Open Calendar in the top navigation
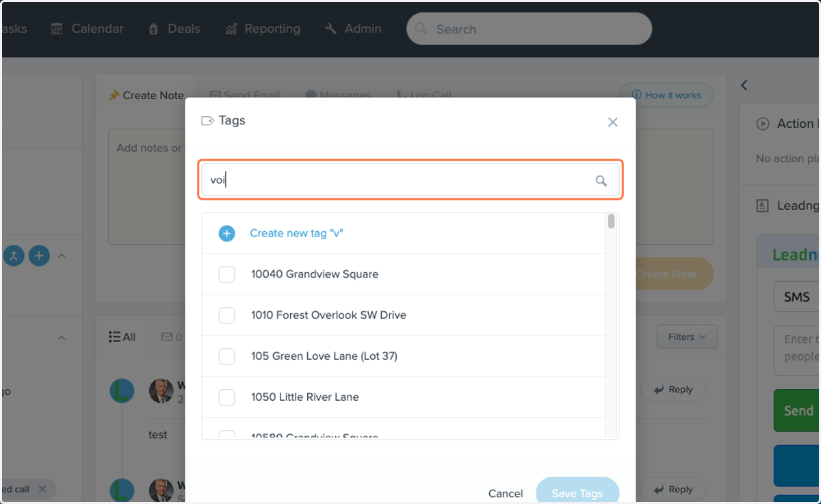The image size is (821, 504). coord(88,29)
